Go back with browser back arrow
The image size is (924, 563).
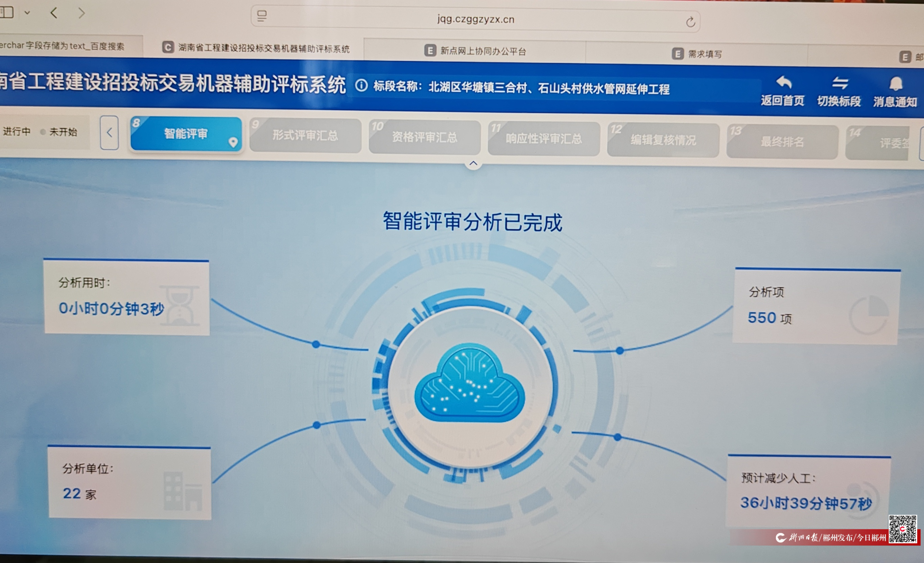click(54, 13)
